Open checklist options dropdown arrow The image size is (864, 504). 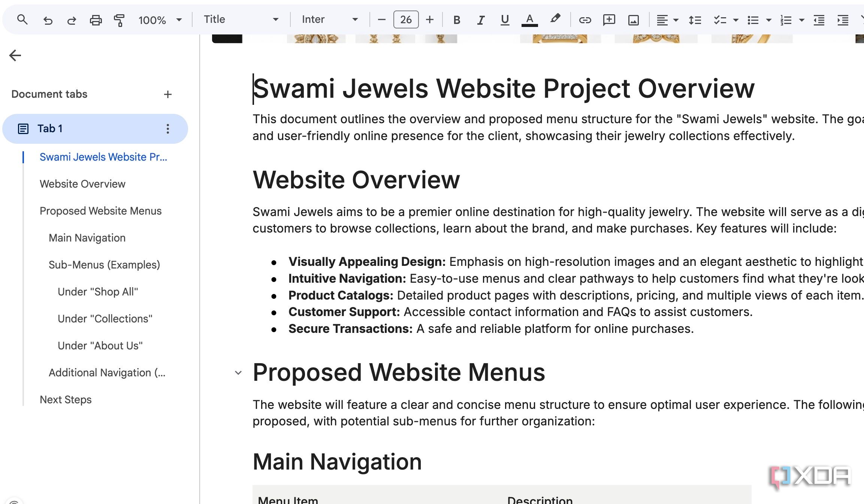point(736,20)
